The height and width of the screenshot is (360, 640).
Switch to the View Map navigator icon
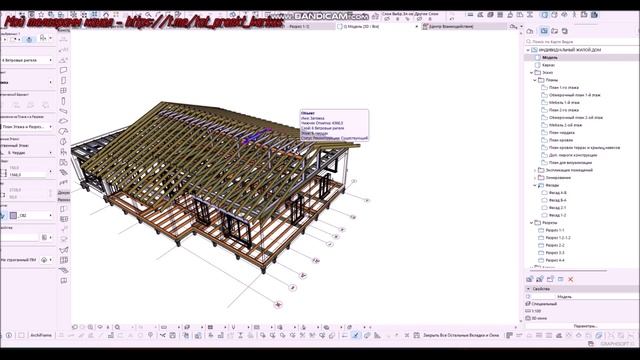tap(544, 31)
